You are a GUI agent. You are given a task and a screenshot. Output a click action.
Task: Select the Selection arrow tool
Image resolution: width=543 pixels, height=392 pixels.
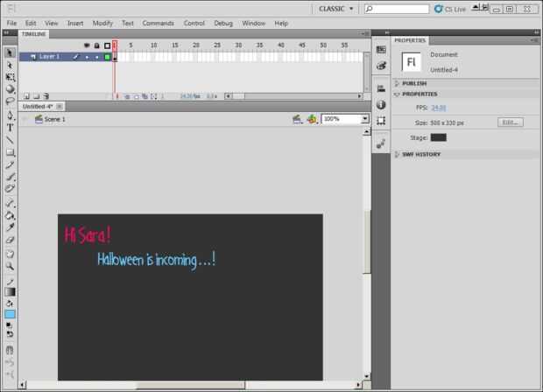pos(10,52)
